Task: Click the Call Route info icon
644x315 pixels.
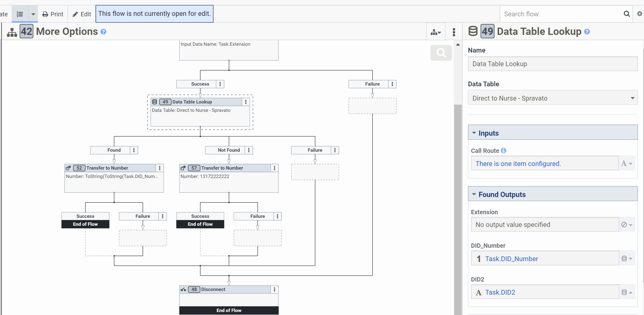Action: tap(504, 151)
